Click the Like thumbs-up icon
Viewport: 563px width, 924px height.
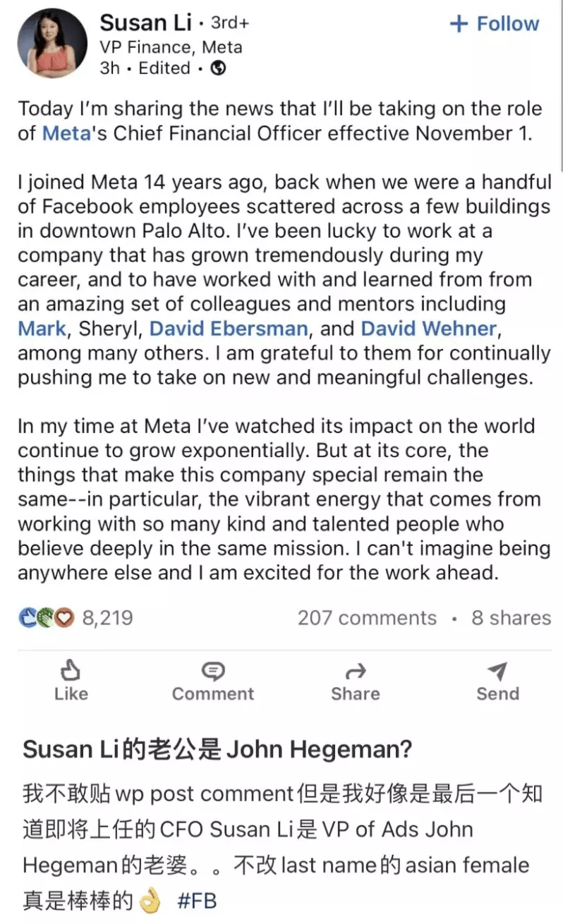click(x=71, y=669)
